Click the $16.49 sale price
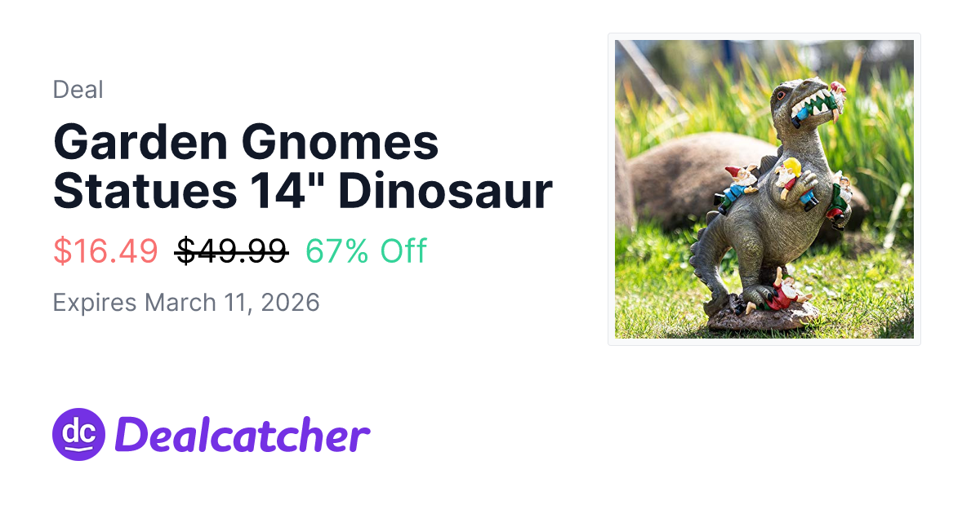Viewport: 980px width, 514px height. [105, 251]
